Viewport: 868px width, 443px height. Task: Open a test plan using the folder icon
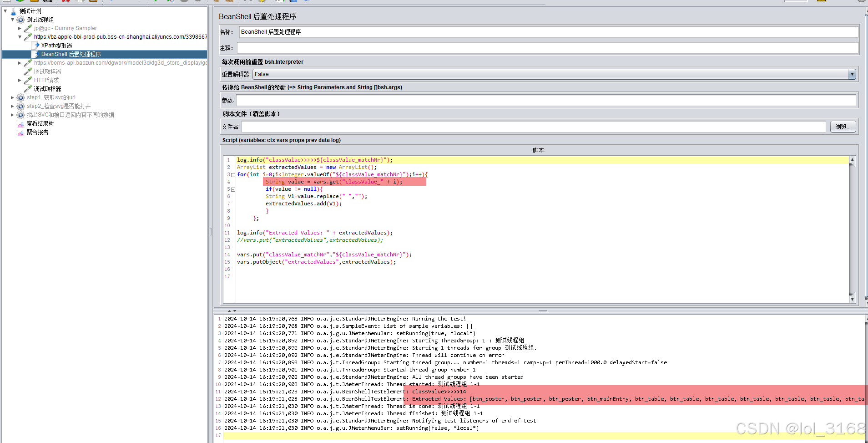click(33, 2)
